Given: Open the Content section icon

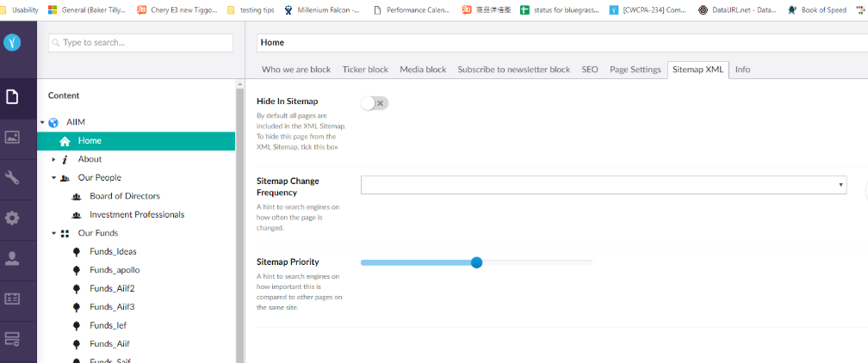Looking at the screenshot, I should pos(12,97).
